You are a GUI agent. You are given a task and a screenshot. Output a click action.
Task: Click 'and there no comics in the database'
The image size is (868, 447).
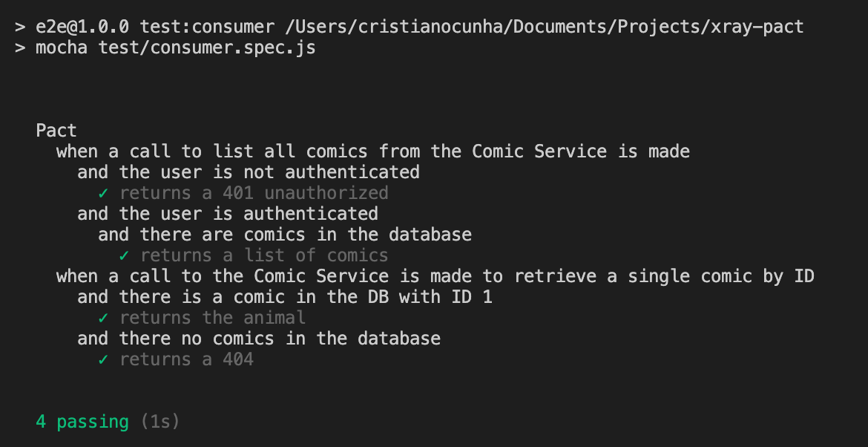click(x=259, y=339)
